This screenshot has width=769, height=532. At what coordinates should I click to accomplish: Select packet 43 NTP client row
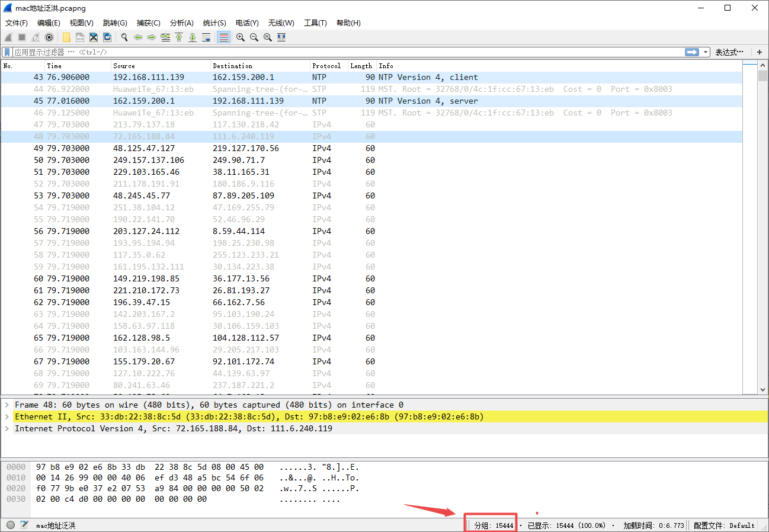click(x=371, y=77)
